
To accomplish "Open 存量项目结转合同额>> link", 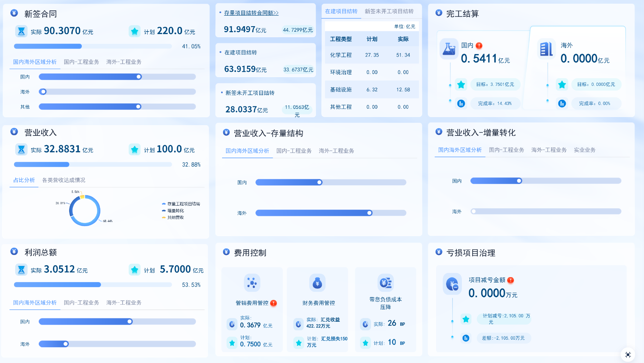I will 251,13.
